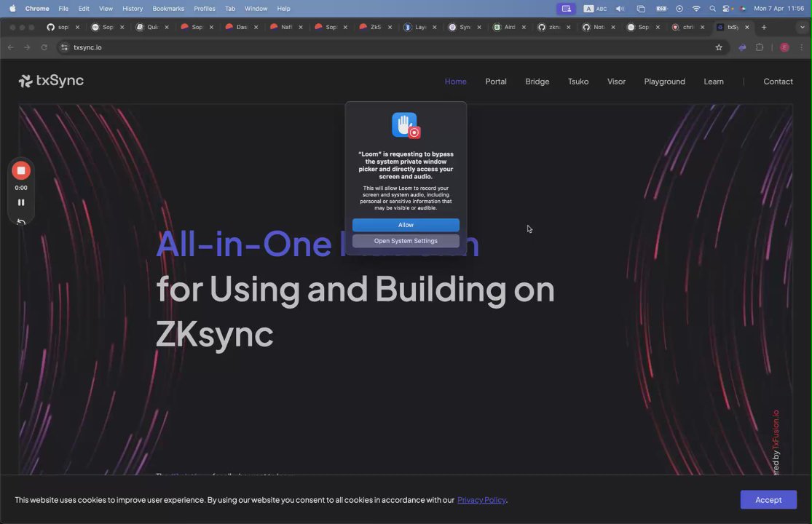Close the active txSync tab

pyautogui.click(x=746, y=27)
